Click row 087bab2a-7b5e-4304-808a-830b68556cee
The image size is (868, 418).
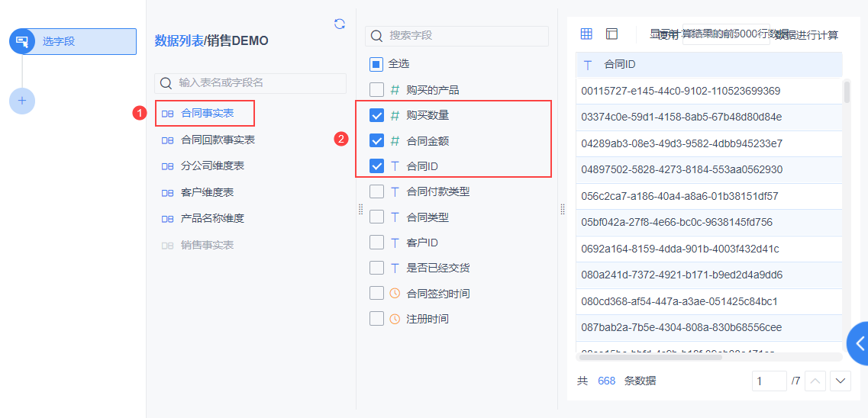point(709,327)
